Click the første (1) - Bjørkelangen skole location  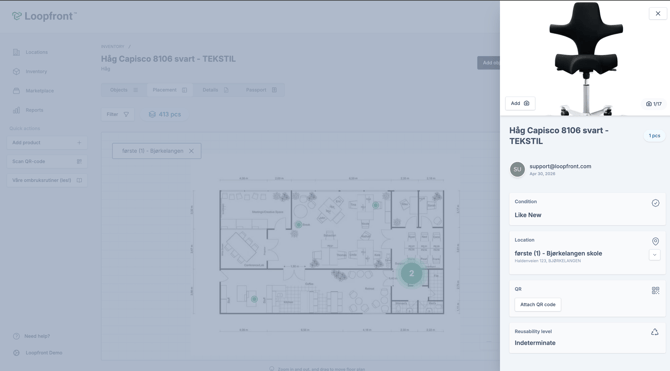click(x=558, y=253)
